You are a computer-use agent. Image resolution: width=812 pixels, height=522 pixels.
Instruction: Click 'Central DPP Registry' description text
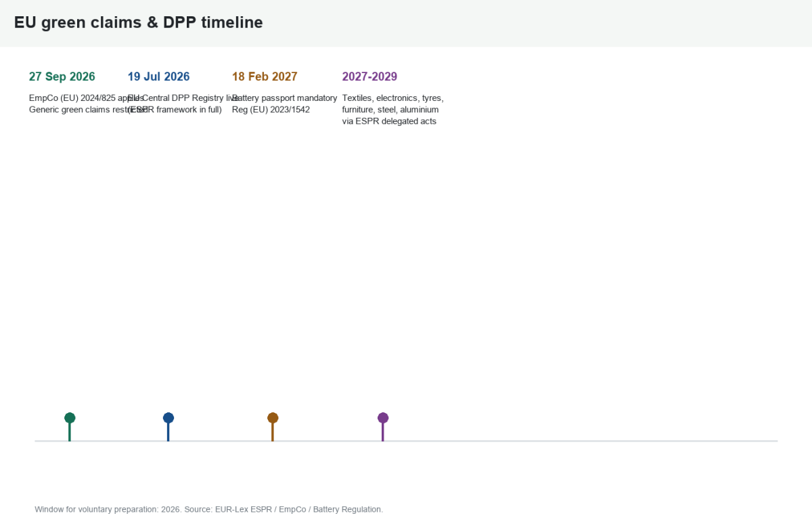point(183,98)
